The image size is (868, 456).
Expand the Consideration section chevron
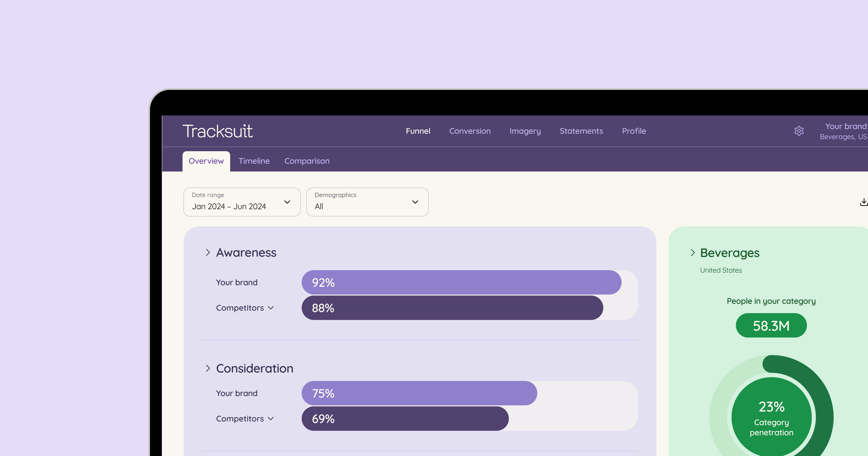coord(208,368)
